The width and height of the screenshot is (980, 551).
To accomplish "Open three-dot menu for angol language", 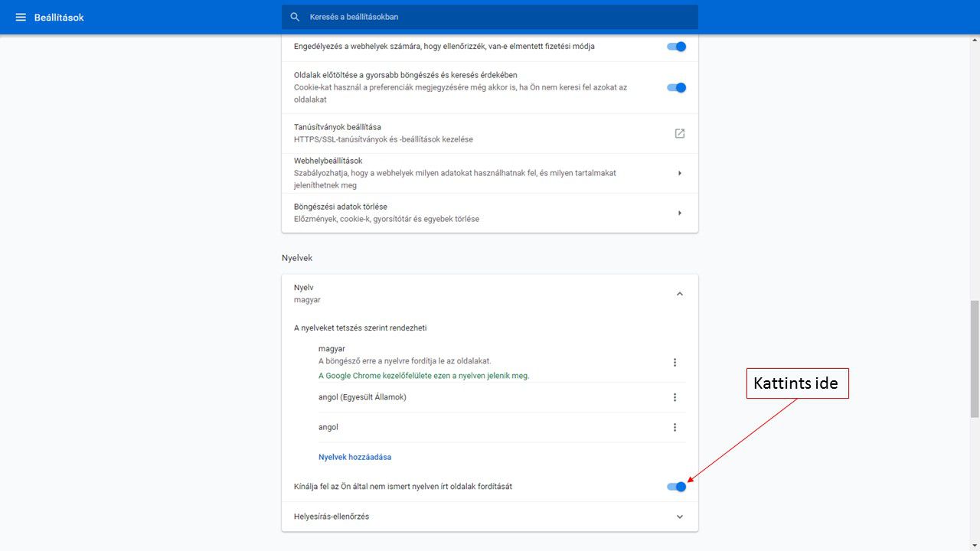I will click(675, 427).
